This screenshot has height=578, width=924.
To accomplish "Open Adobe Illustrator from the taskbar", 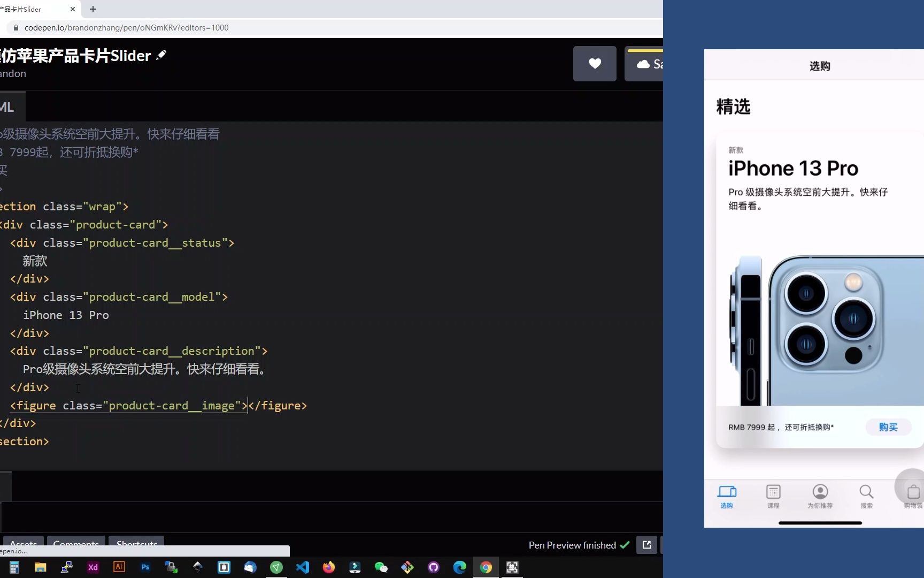I will [x=119, y=567].
